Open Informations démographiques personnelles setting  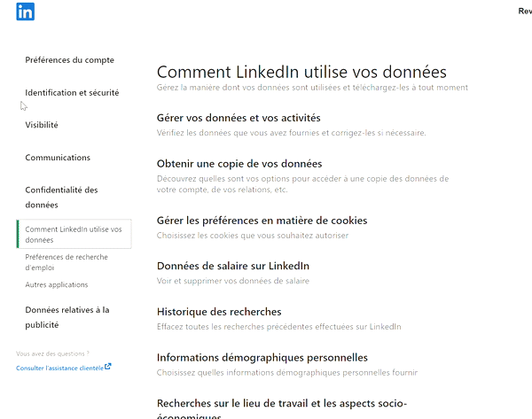(262, 358)
